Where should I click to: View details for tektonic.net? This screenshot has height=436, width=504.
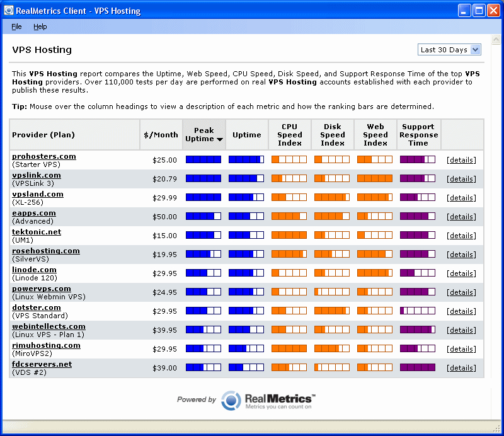pos(461,236)
